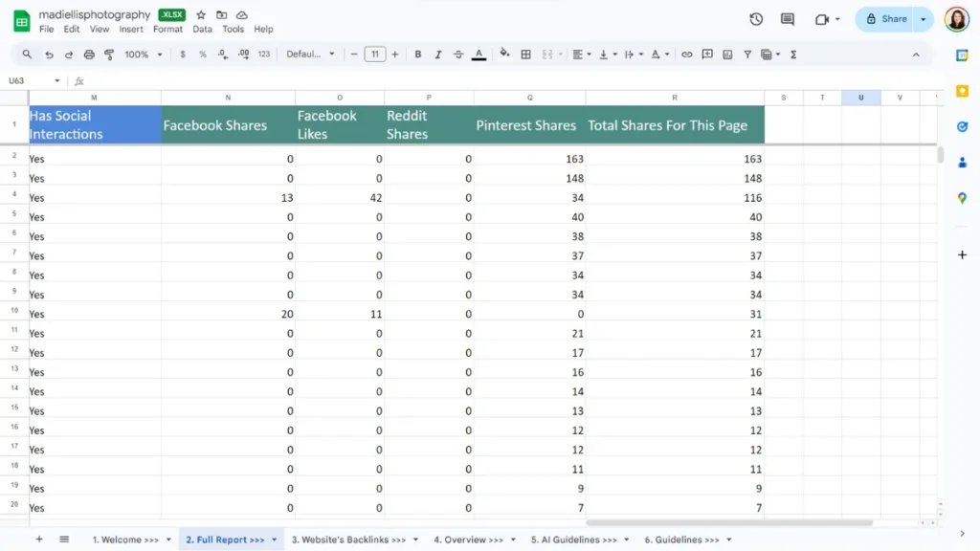
Task: Click the print icon in toolbar
Action: pos(89,55)
